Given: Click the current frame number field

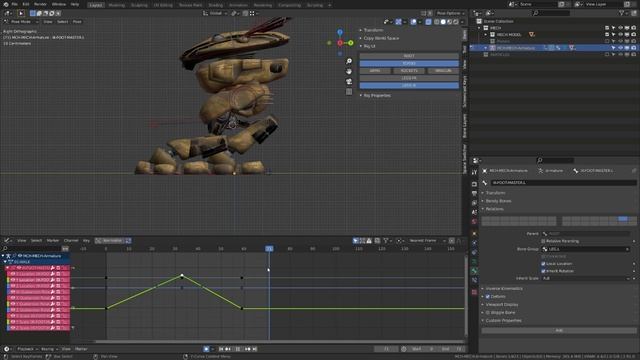Looking at the screenshot, I should point(386,349).
